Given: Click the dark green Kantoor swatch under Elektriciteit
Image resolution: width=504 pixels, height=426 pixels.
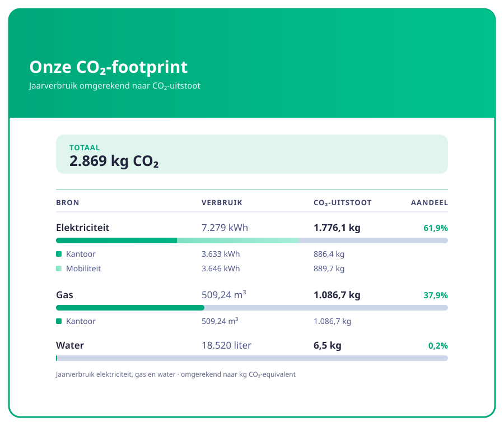Looking at the screenshot, I should click(x=59, y=254).
